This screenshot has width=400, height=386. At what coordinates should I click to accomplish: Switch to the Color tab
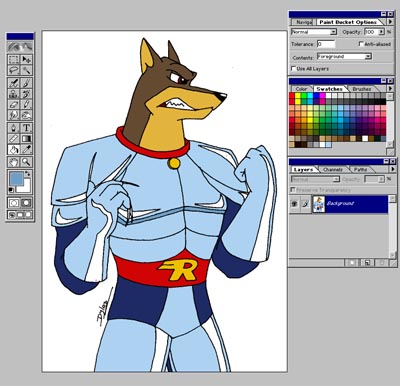click(x=301, y=89)
